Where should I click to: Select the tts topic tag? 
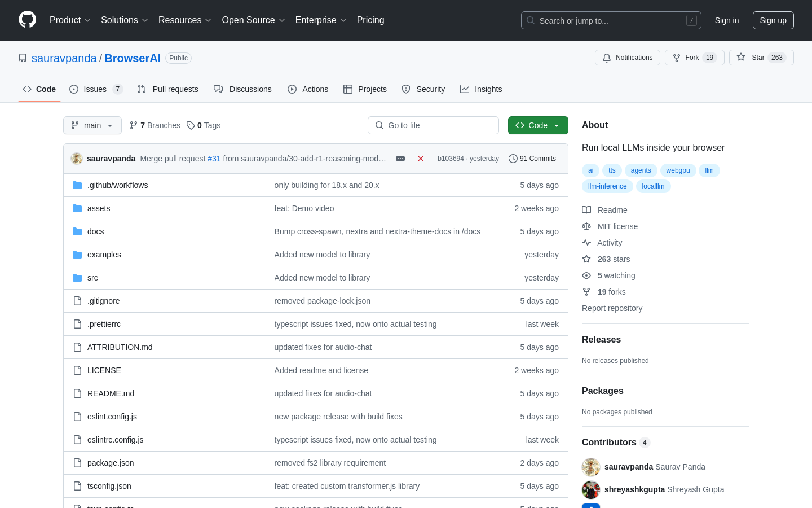pos(612,170)
